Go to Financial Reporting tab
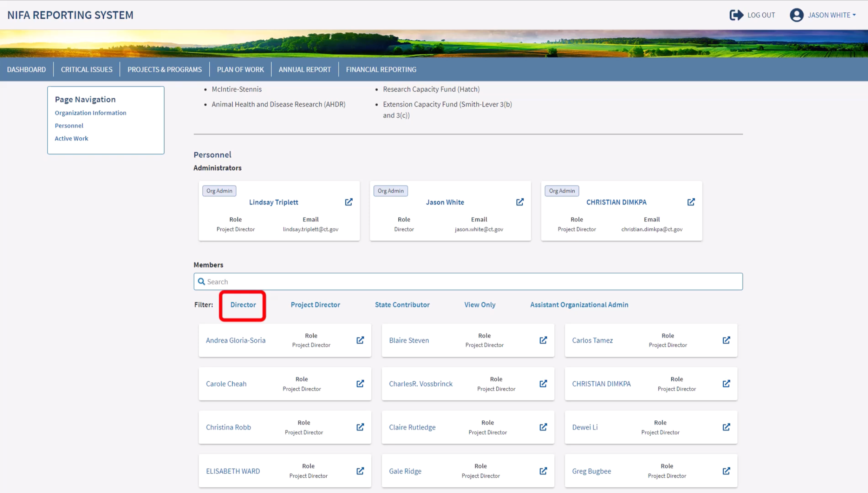The width and height of the screenshot is (868, 493). pos(381,70)
